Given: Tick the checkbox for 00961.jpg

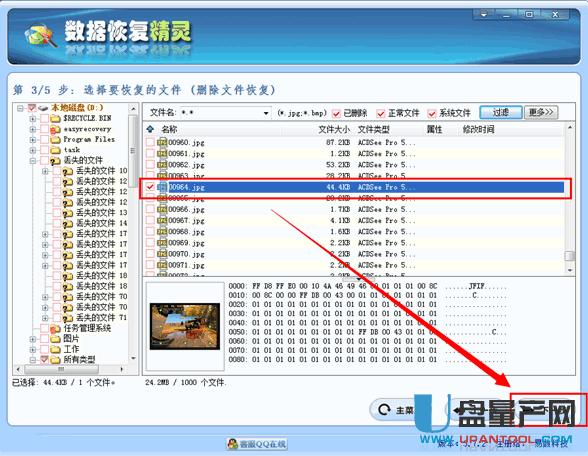Looking at the screenshot, I should point(150,153).
